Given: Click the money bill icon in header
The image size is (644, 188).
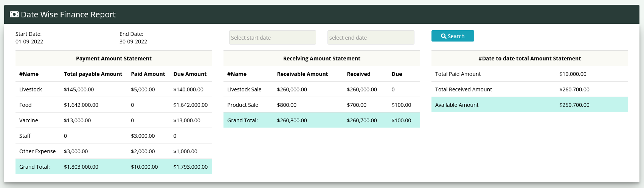Looking at the screenshot, I should [x=14, y=14].
